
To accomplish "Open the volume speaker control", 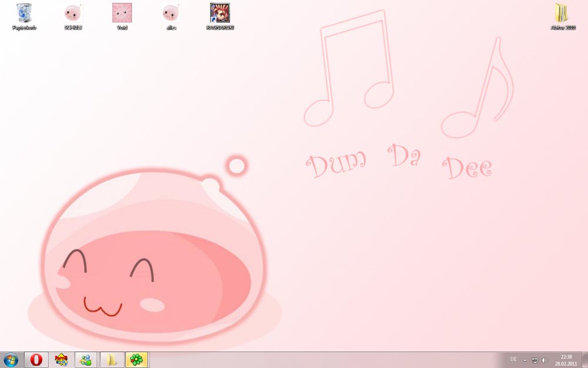I will pyautogui.click(x=544, y=360).
